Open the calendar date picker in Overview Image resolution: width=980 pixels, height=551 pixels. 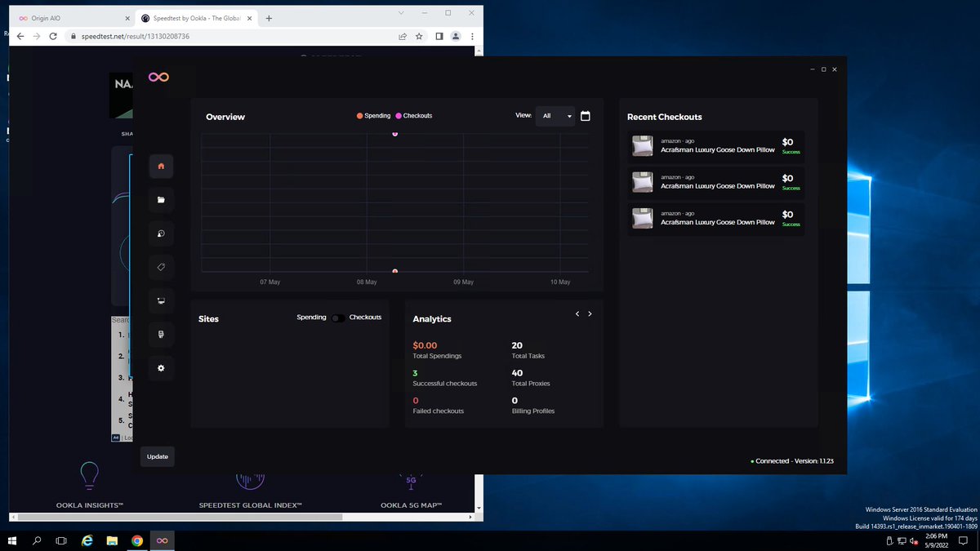[x=586, y=116]
